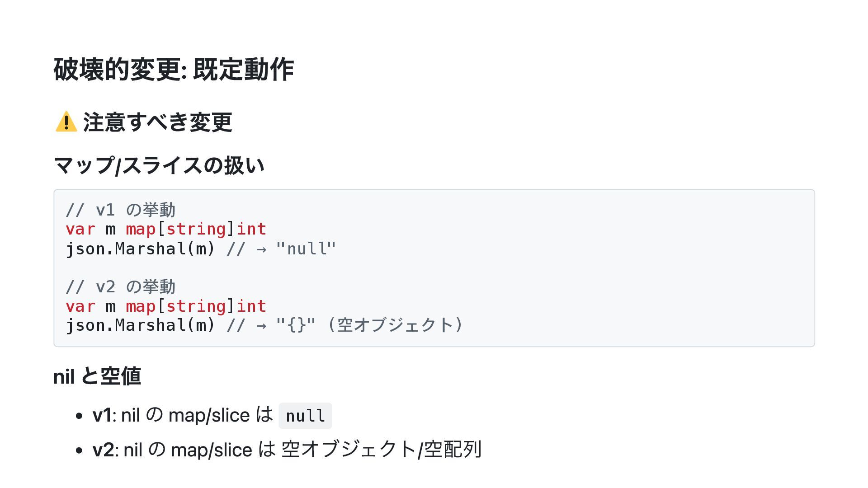The image size is (868, 488).
Task: Click the (空オブジェクト) comment text in code
Action: click(395, 325)
